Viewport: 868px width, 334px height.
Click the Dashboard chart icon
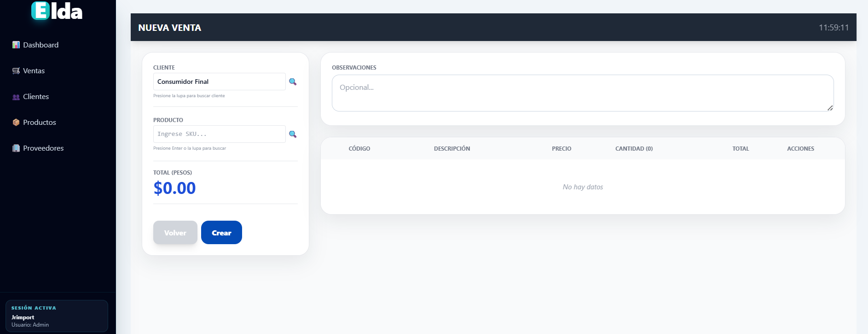16,45
